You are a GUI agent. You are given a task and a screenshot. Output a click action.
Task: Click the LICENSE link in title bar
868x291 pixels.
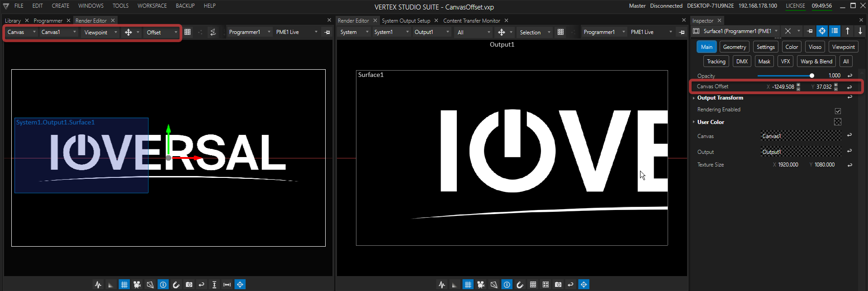coord(795,6)
